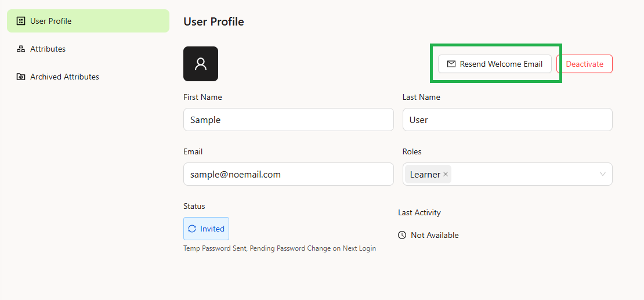The image size is (644, 300).
Task: Remove the Learner role tag
Action: pyautogui.click(x=446, y=174)
